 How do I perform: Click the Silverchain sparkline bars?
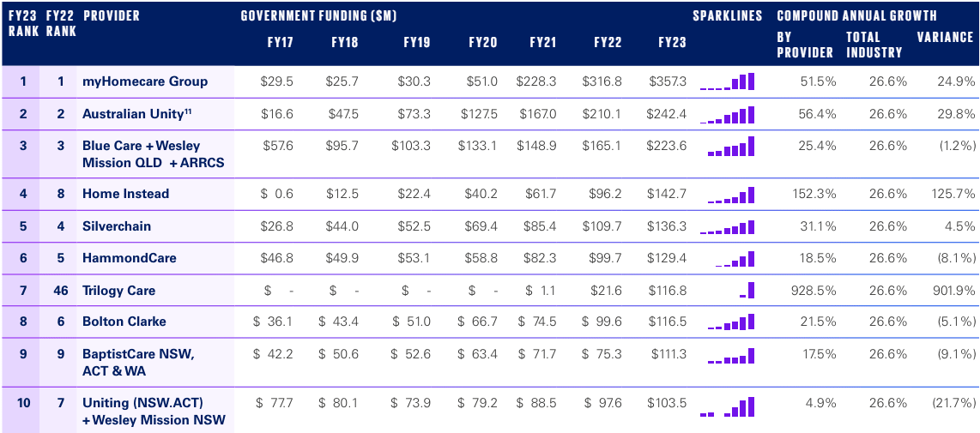pos(728,228)
